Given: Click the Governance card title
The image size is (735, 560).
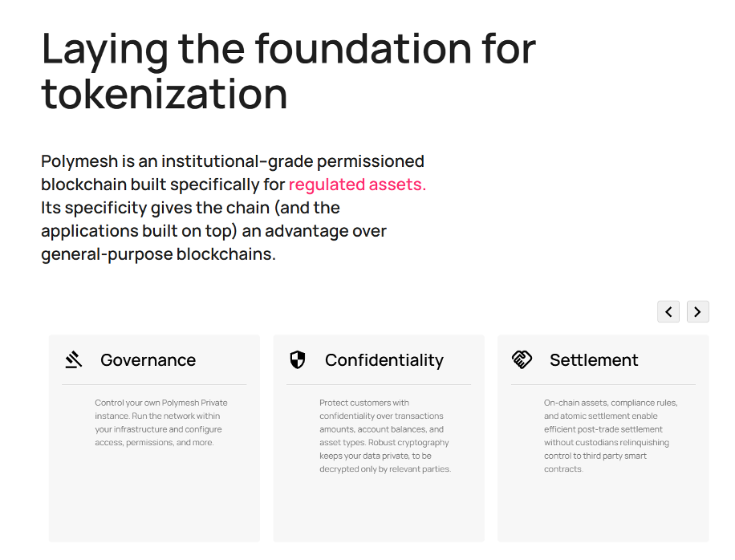Looking at the screenshot, I should click(x=148, y=360).
